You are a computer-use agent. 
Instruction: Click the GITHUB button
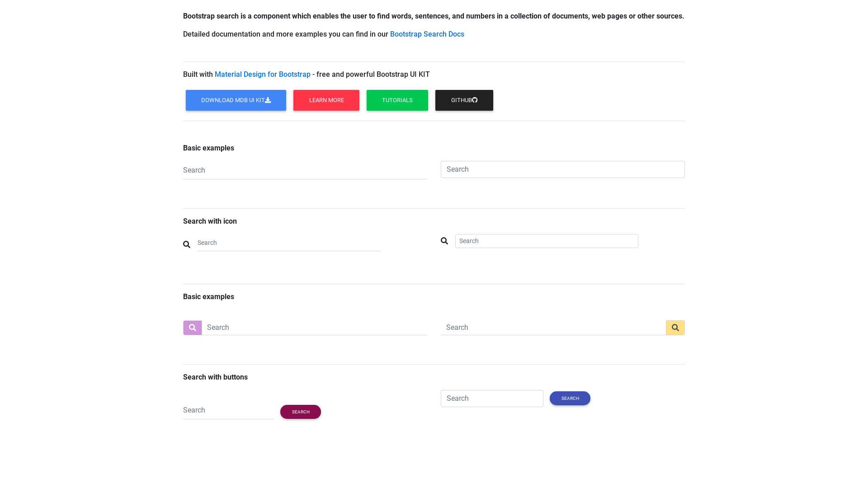pos(464,100)
